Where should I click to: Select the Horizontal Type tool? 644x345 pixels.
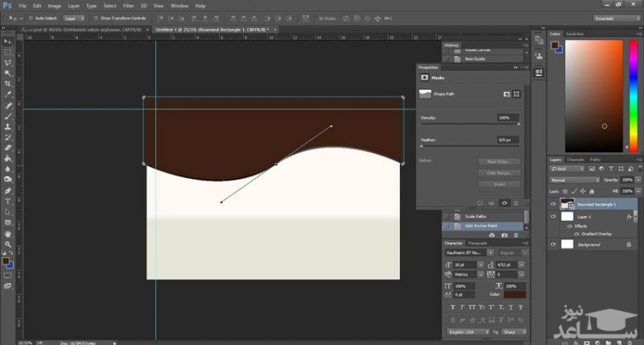pos(8,201)
